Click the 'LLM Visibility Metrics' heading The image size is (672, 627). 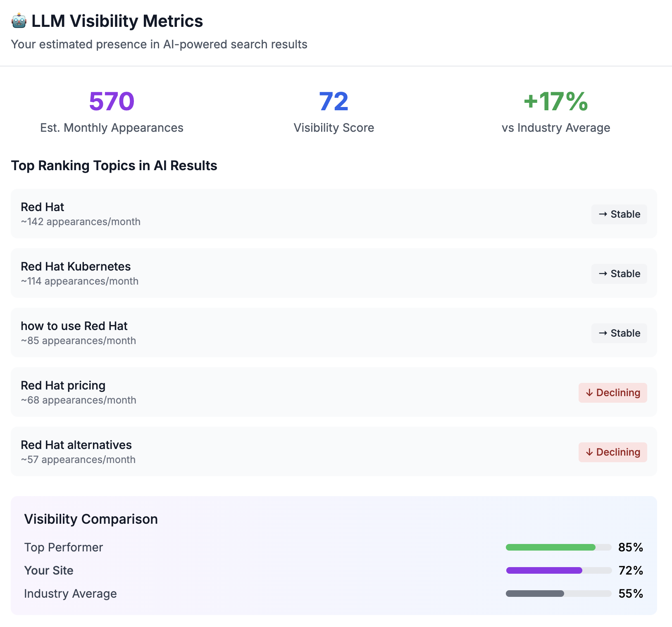(x=117, y=21)
